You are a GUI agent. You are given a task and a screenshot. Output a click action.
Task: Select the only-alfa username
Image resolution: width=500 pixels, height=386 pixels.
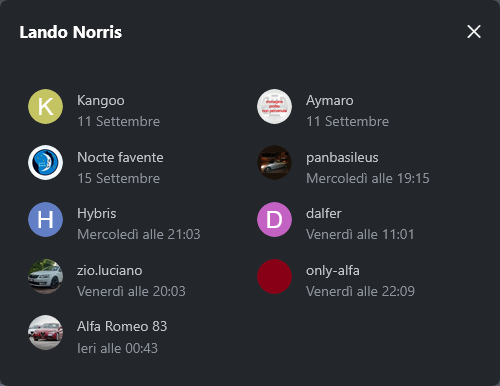point(333,271)
